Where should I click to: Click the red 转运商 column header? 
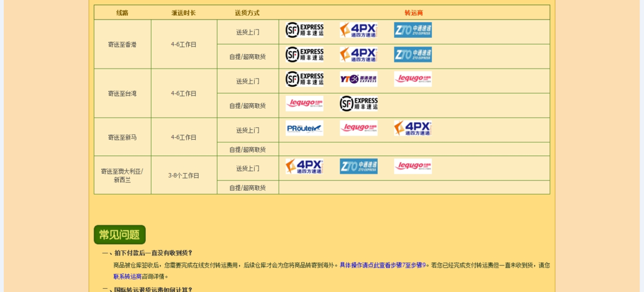click(414, 13)
